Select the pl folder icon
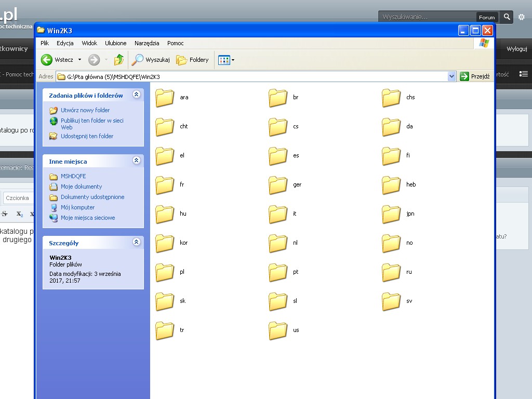This screenshot has width=532, height=399. (x=165, y=273)
